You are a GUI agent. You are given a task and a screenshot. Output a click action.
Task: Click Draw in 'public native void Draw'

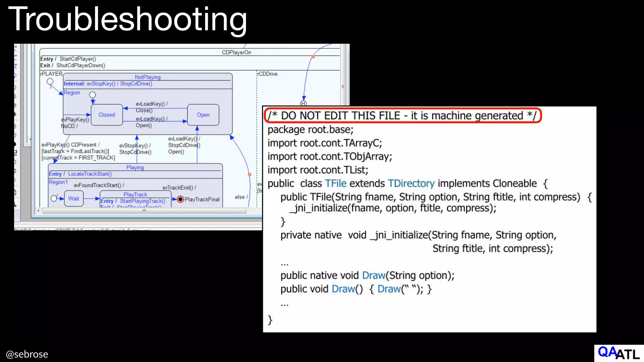click(374, 275)
